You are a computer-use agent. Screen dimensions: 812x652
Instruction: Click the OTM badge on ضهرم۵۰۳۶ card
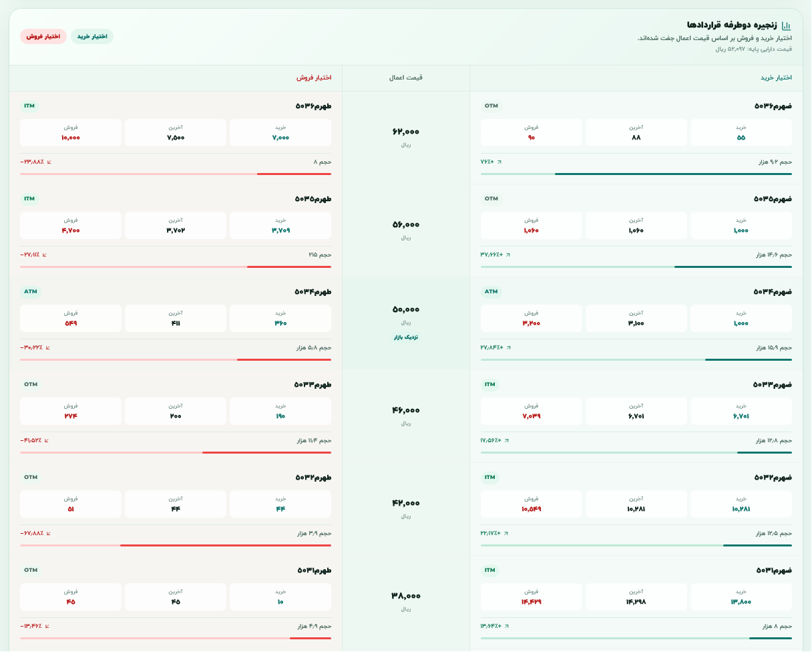491,106
